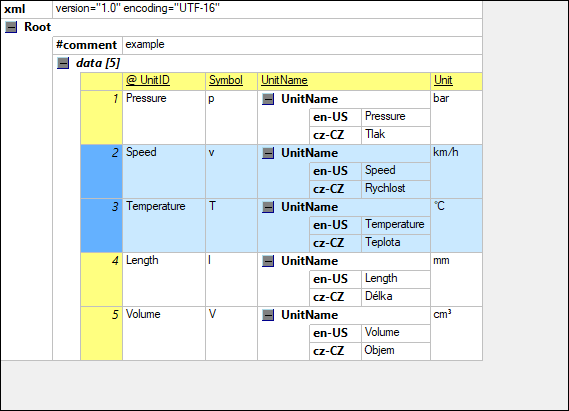Click the unit cell 'mm'
This screenshot has height=411, width=569.
[457, 279]
